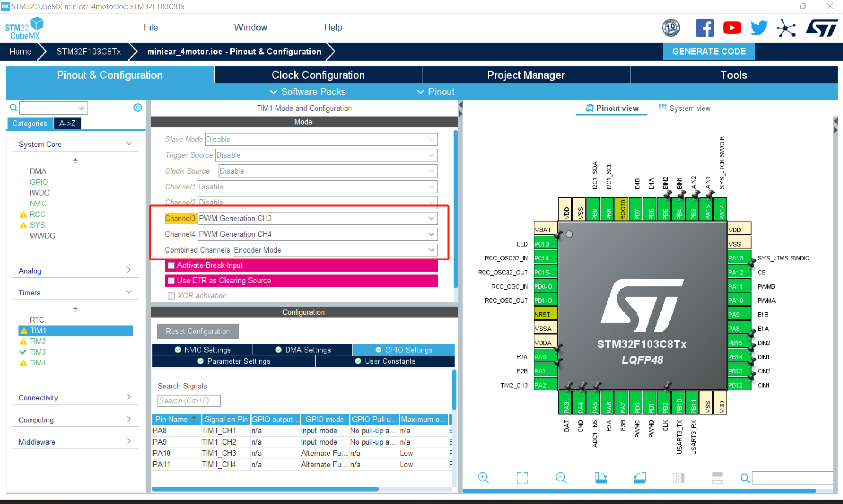Switch to System view
The image size is (843, 504).
[684, 108]
